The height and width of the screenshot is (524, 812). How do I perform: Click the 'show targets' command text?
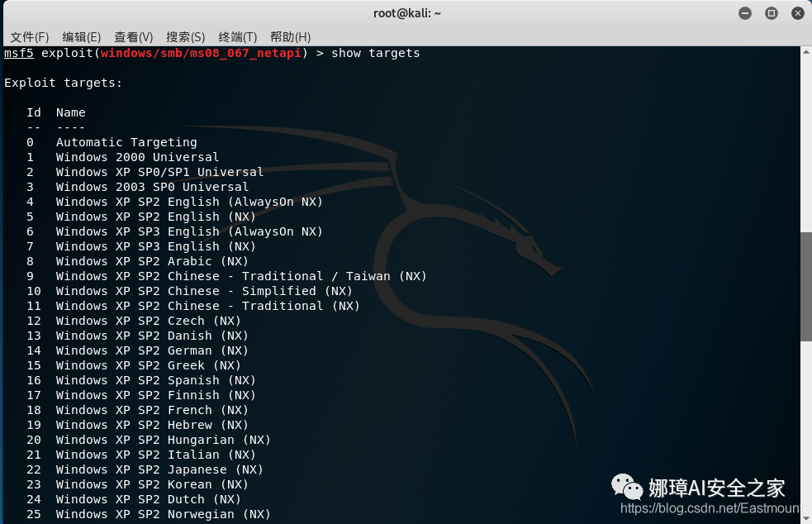(376, 54)
